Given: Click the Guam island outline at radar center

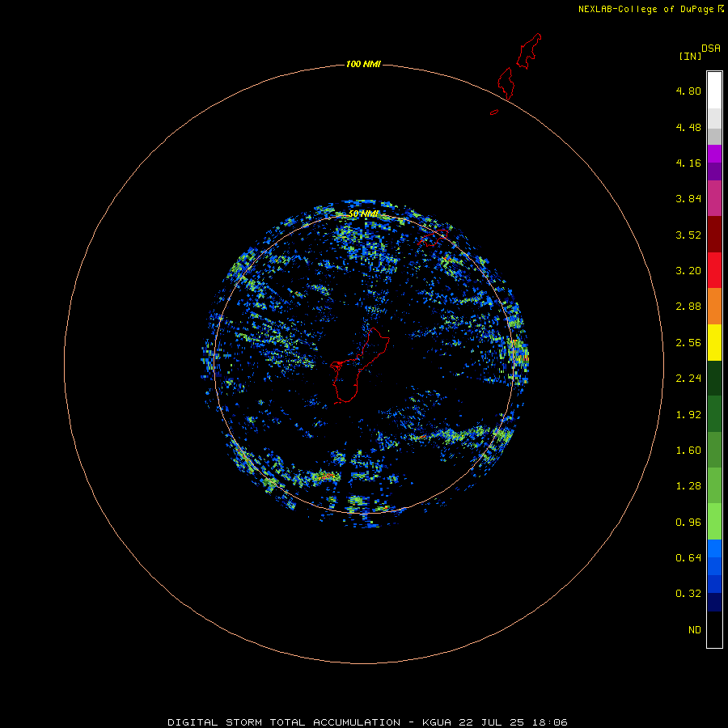Looking at the screenshot, I should coord(359,366).
